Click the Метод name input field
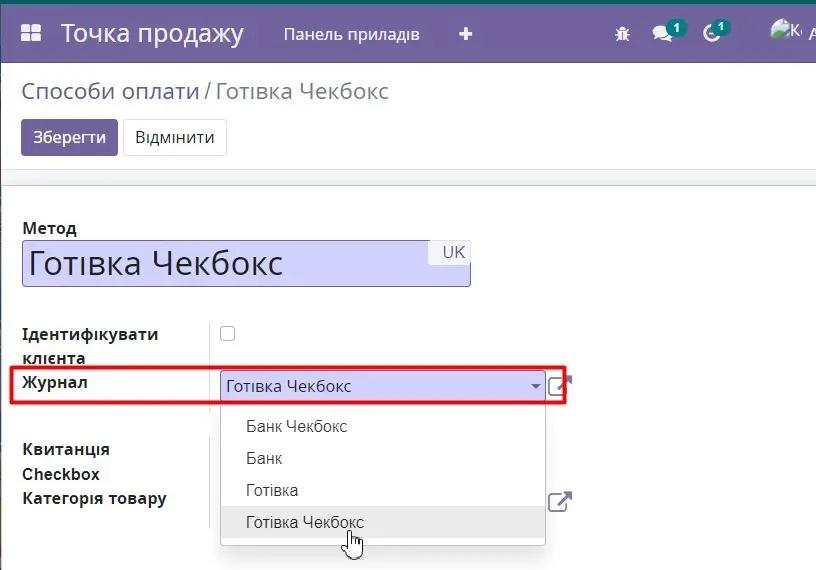The width and height of the screenshot is (816, 570). [225, 264]
